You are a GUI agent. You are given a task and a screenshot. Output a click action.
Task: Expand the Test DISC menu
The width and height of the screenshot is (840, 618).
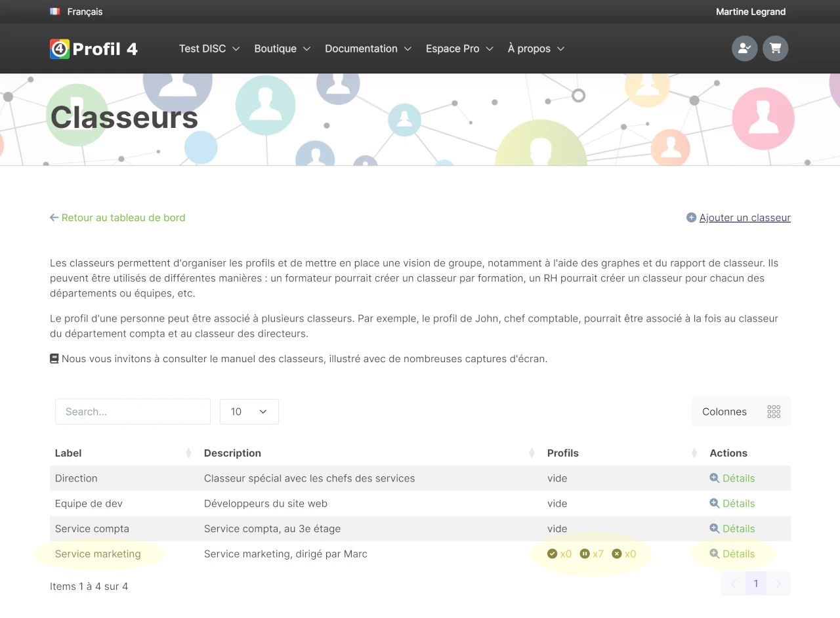point(209,49)
